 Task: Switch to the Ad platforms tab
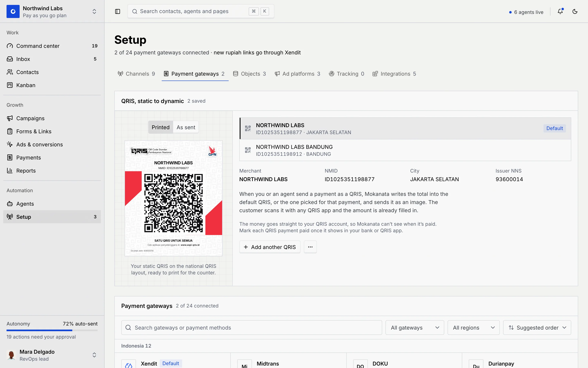tap(297, 74)
